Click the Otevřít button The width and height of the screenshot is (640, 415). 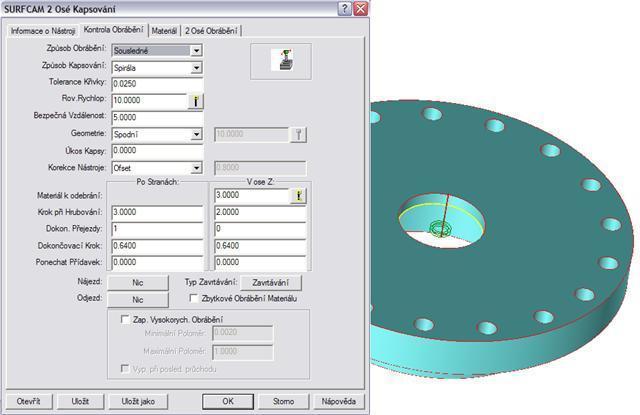coord(29,402)
